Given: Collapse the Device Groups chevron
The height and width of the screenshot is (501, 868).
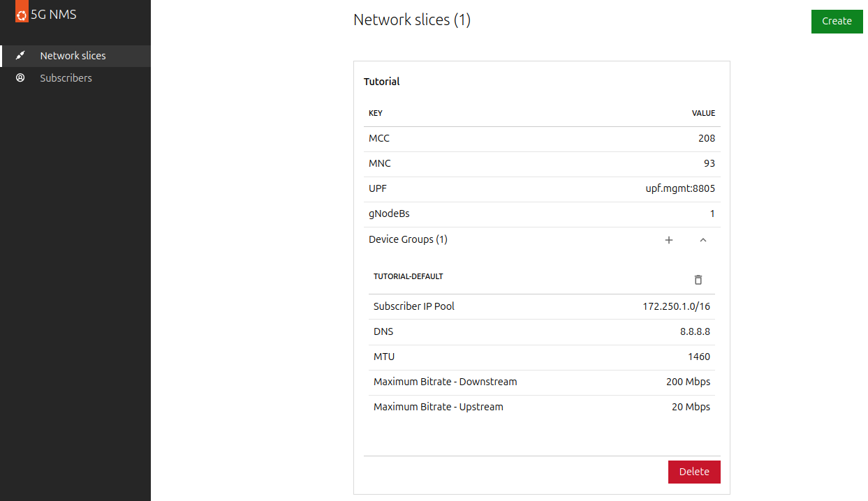Looking at the screenshot, I should [703, 240].
